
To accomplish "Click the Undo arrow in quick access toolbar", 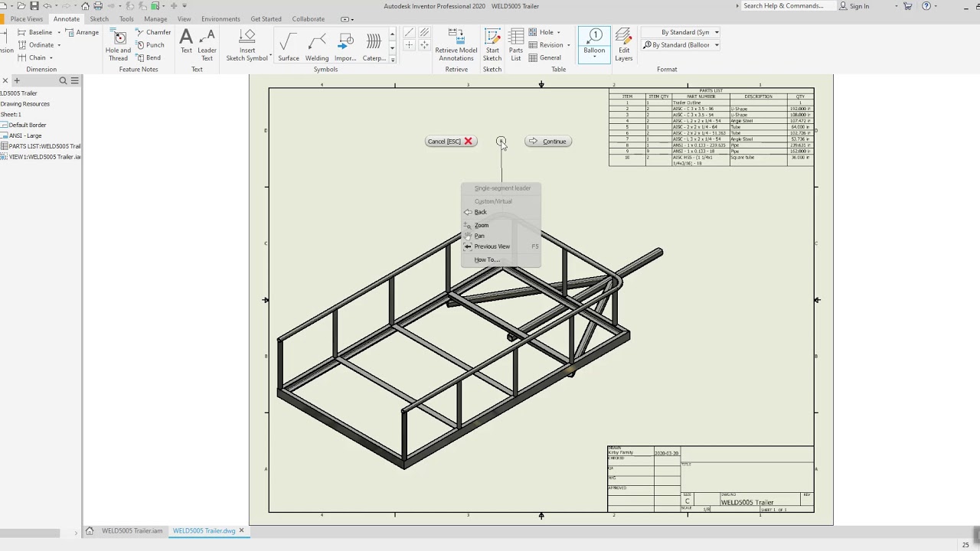I will coord(47,6).
